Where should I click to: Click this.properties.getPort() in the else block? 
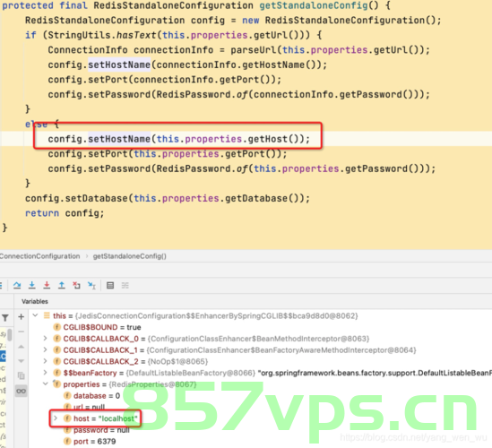[207, 154]
